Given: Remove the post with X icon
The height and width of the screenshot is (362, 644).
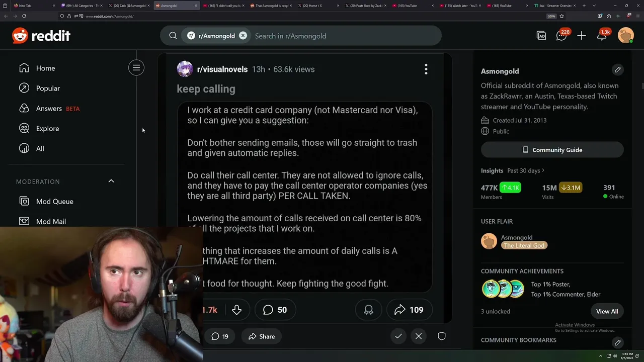Looking at the screenshot, I should pos(419,336).
